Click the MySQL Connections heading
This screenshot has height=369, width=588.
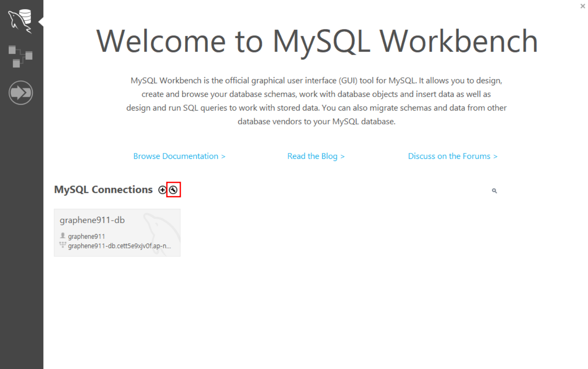point(103,190)
